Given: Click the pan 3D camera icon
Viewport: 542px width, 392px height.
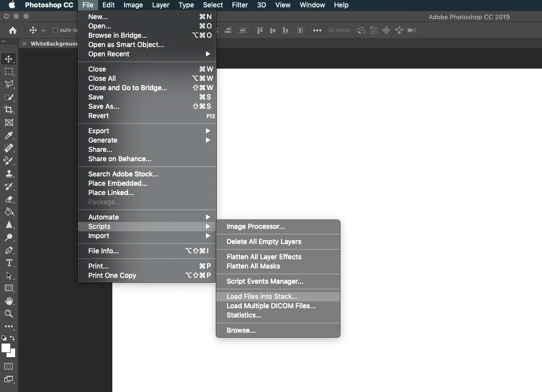Looking at the screenshot, I should (x=386, y=30).
